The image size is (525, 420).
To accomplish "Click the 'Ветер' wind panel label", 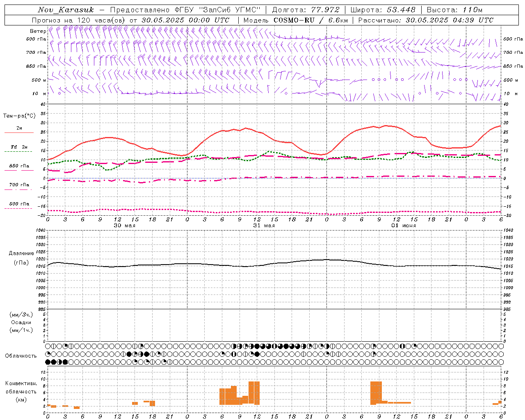I will click(38, 31).
